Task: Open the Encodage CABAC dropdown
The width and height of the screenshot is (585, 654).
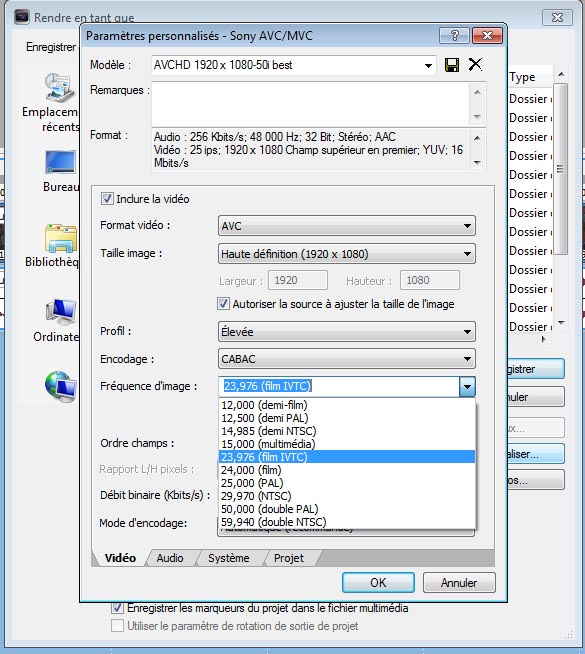Action: coord(346,359)
